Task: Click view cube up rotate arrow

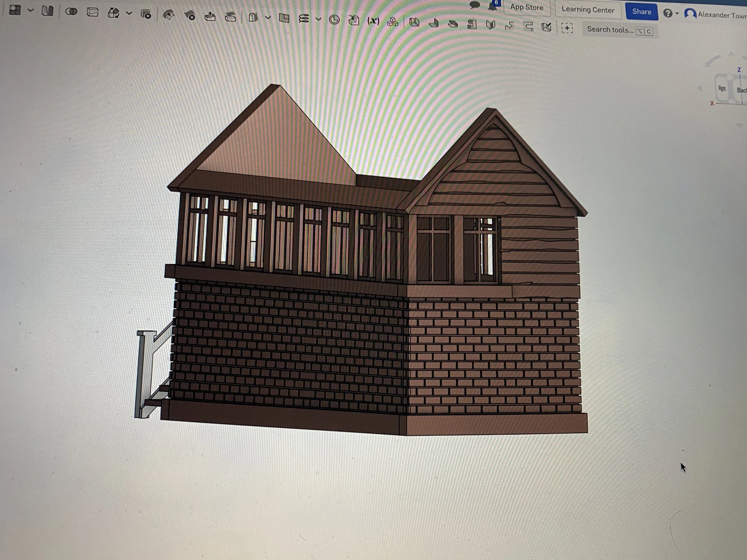Action: (x=731, y=53)
